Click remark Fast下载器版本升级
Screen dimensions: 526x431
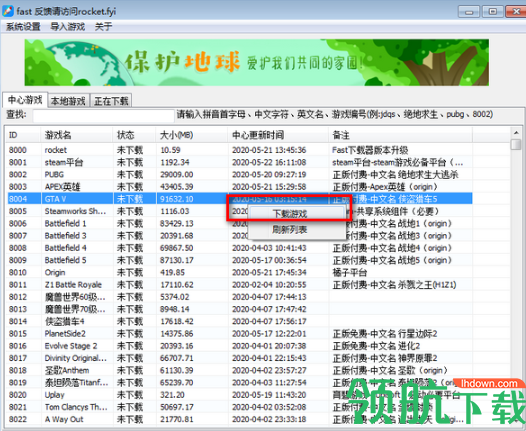point(370,150)
